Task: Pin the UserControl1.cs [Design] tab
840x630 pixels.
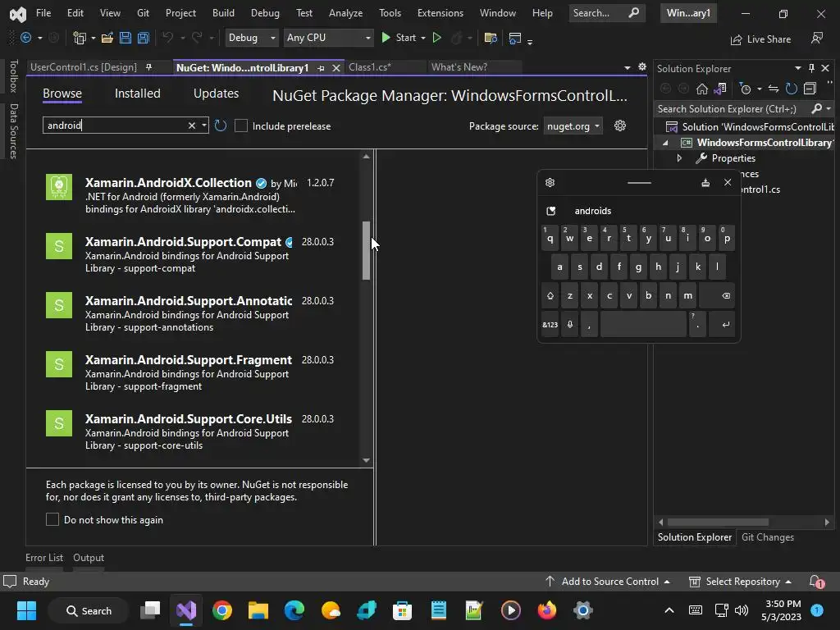Action: pyautogui.click(x=149, y=67)
